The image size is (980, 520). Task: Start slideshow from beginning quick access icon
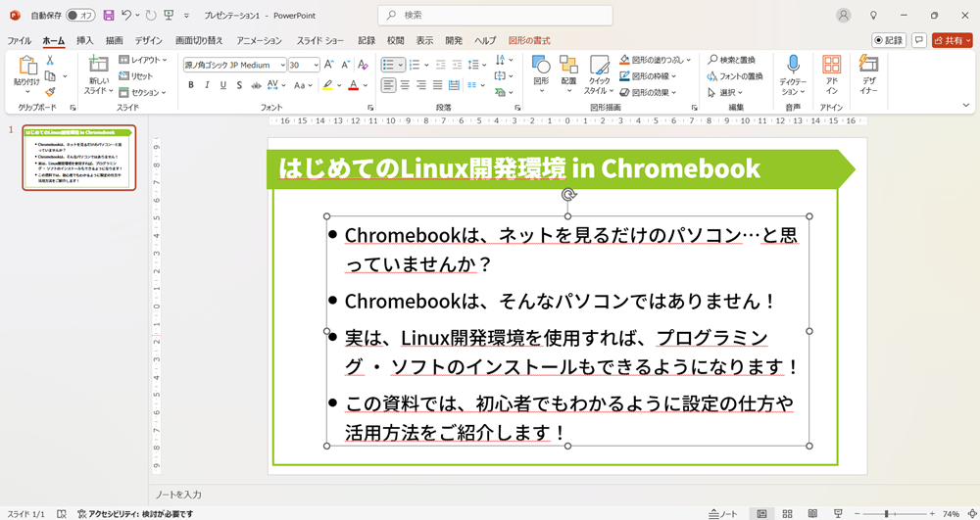(169, 15)
